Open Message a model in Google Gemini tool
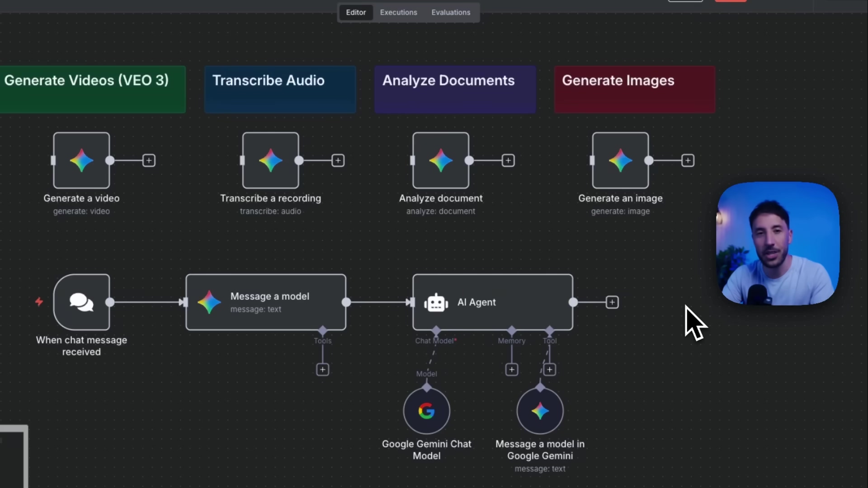Viewport: 868px width, 488px height. click(x=540, y=411)
